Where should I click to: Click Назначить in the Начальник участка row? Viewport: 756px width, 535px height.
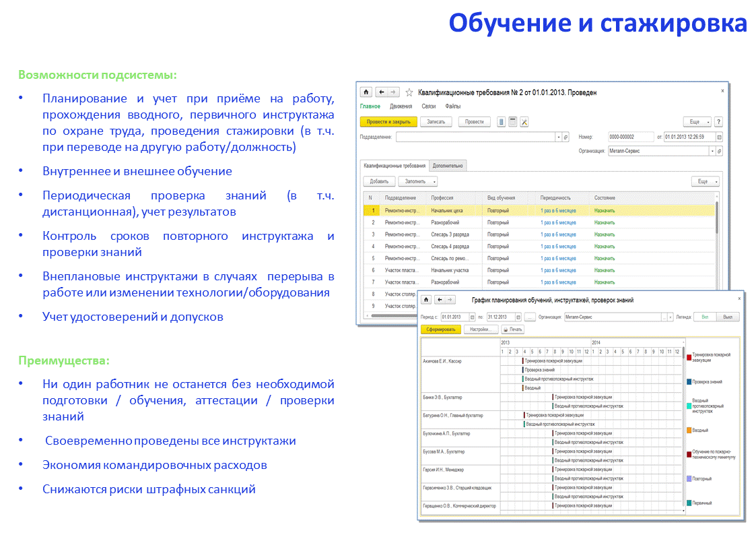[x=605, y=271]
